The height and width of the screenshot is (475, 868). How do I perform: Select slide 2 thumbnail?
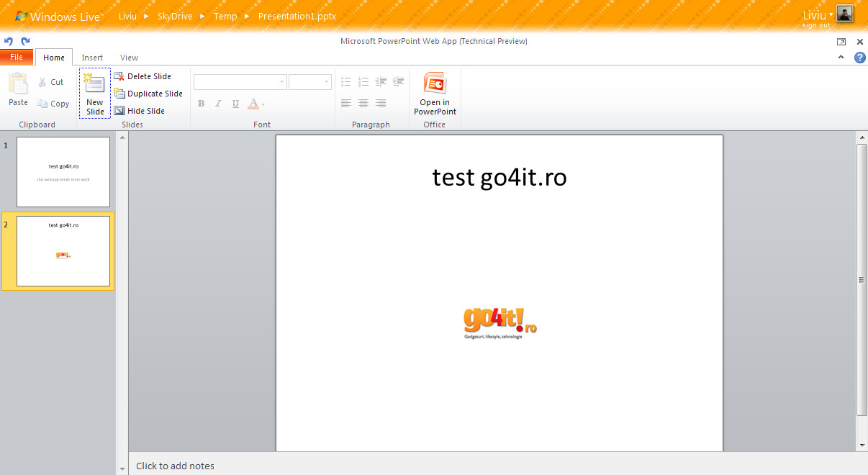click(x=63, y=251)
